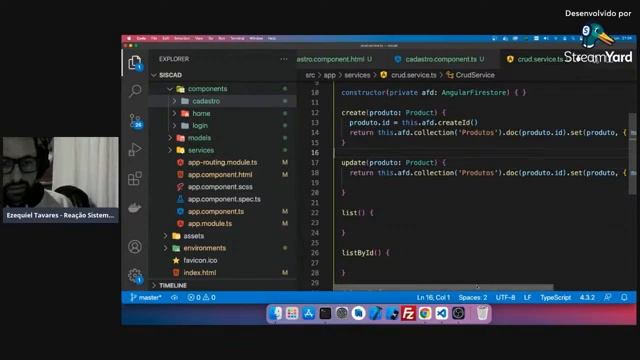Open the Docker view in activity bar

pyautogui.click(x=135, y=208)
